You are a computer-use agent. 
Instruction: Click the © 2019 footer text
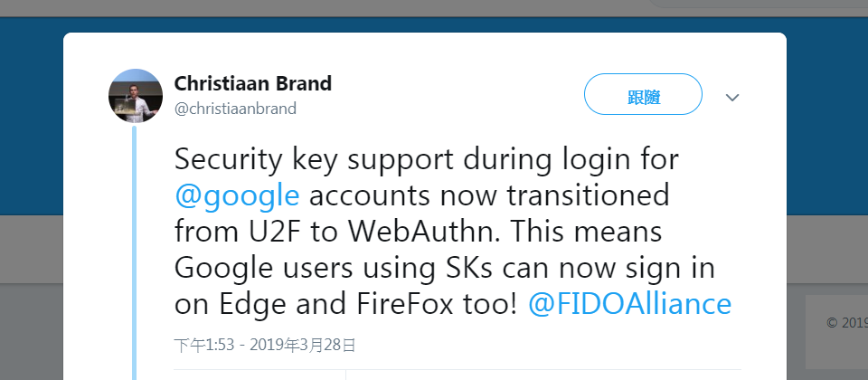[847, 322]
